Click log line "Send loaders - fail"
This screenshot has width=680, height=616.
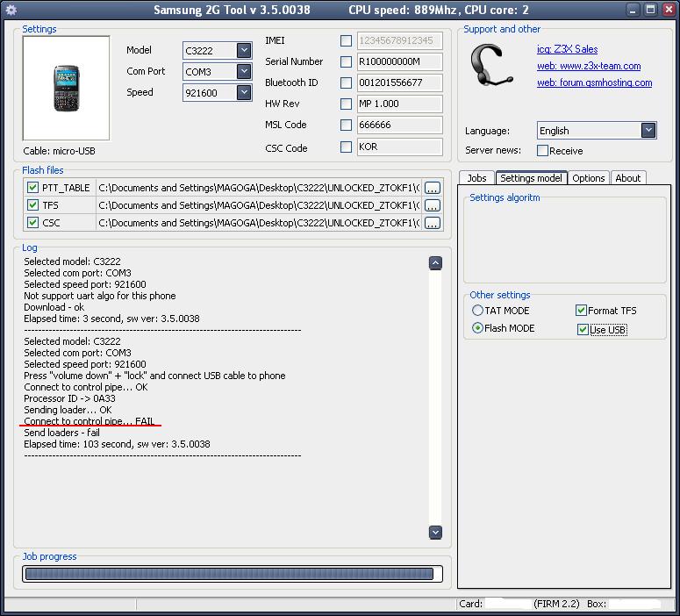point(61,433)
